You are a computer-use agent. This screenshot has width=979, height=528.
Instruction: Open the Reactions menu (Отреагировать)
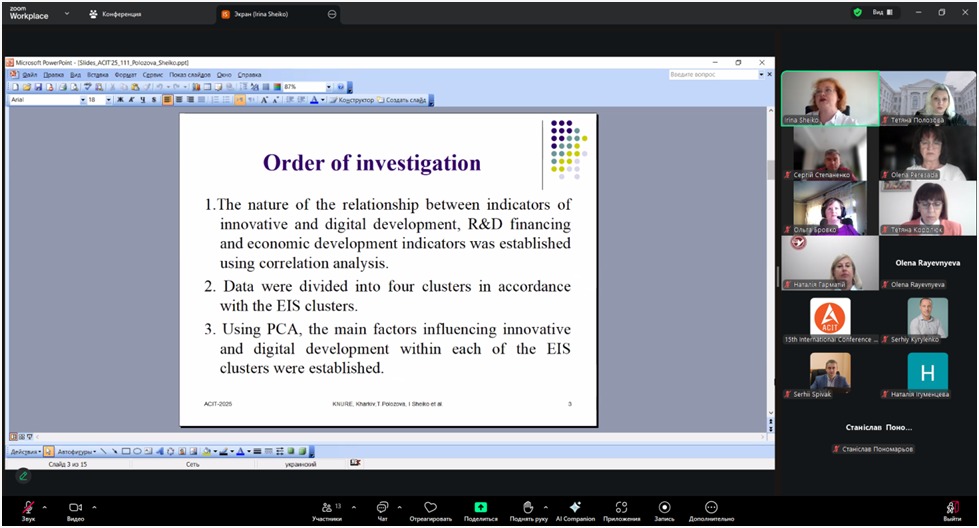(x=430, y=508)
